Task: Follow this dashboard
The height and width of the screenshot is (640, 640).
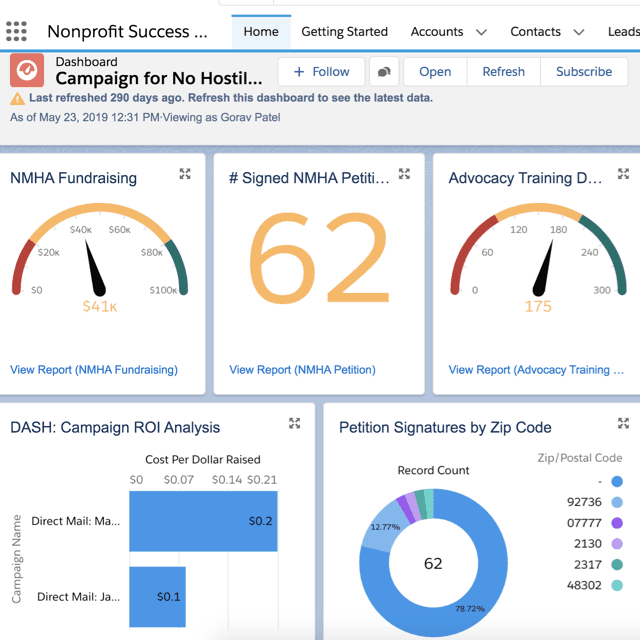Action: pos(322,72)
